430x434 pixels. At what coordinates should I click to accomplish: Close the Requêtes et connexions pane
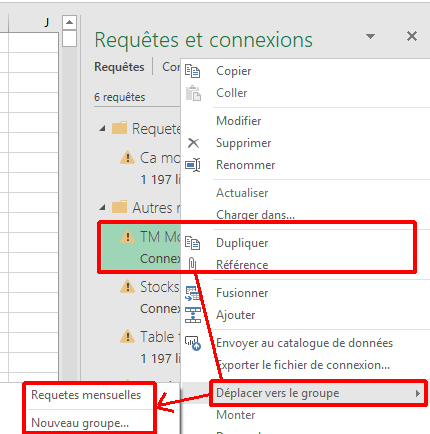[412, 36]
